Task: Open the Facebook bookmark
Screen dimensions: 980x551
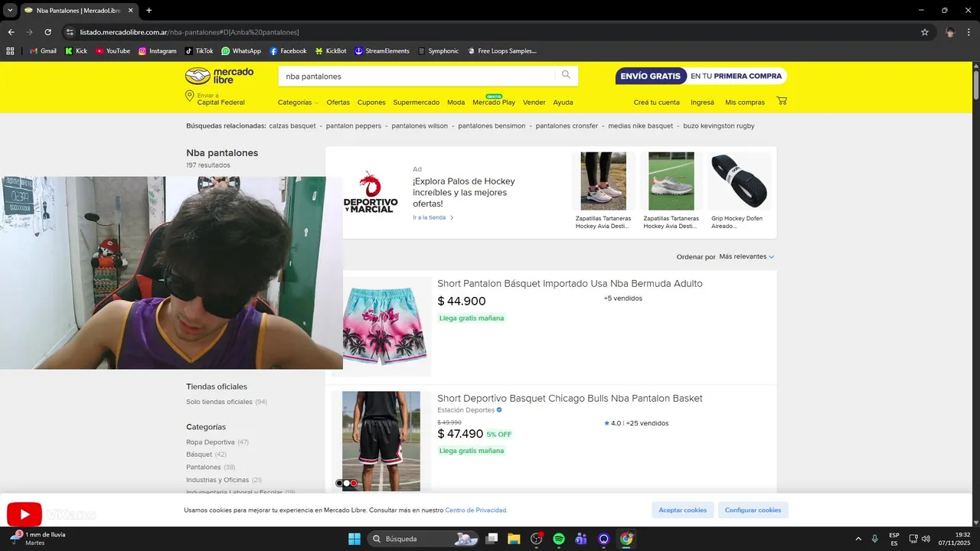Action: pos(288,51)
